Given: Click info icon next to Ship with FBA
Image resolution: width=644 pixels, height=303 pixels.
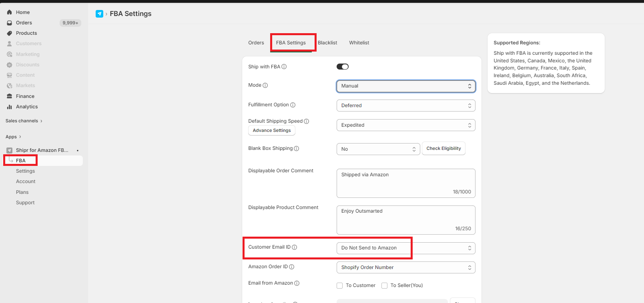Looking at the screenshot, I should [x=284, y=67].
